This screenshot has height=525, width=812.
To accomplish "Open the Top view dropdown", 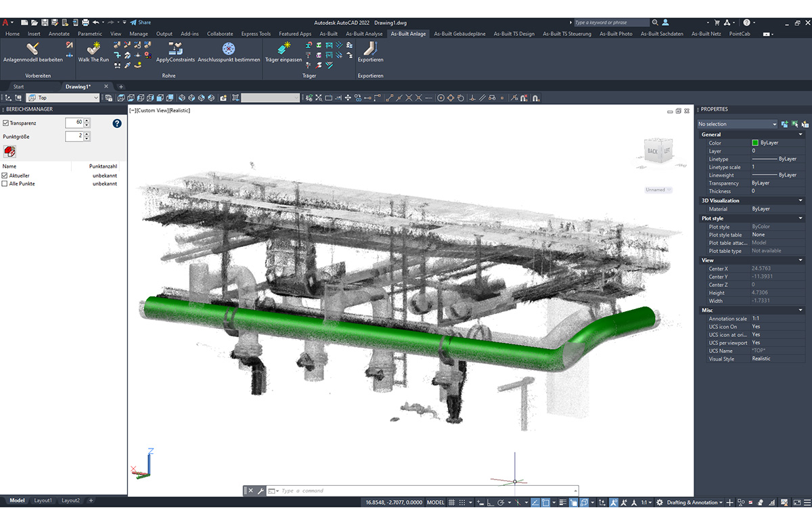I will click(96, 97).
